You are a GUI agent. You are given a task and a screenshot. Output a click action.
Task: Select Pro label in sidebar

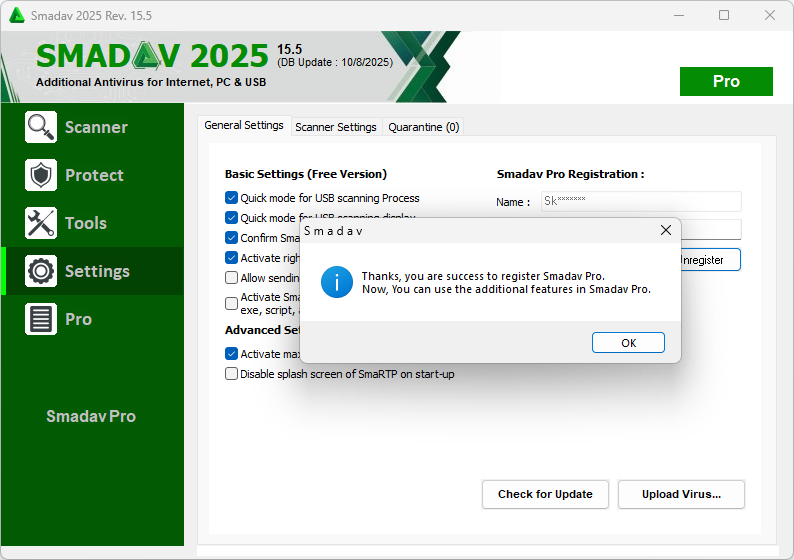point(78,319)
